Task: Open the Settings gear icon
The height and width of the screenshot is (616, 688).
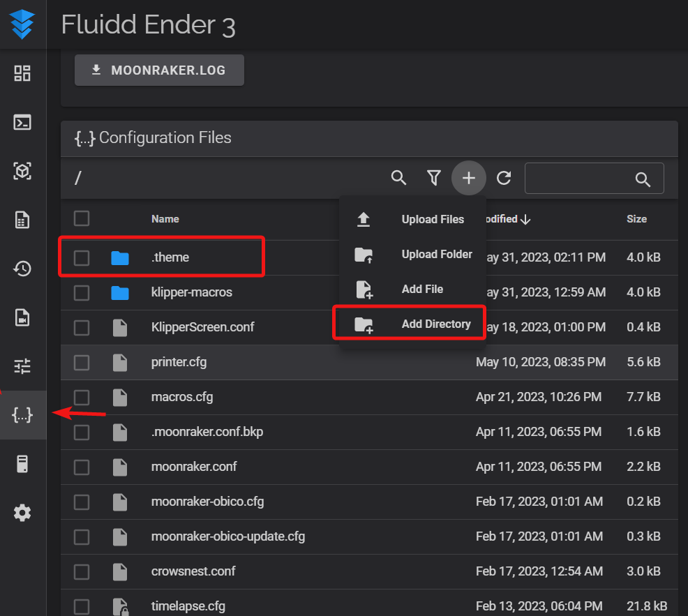Action: point(22,513)
